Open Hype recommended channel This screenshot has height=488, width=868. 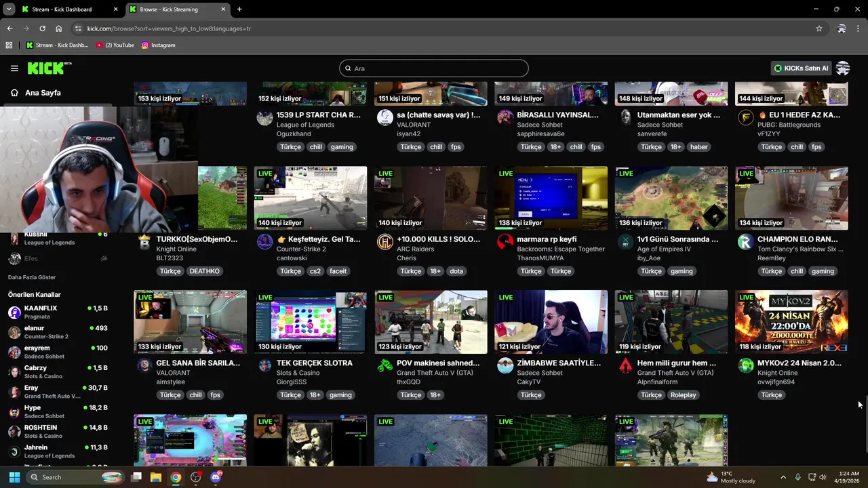click(x=58, y=411)
